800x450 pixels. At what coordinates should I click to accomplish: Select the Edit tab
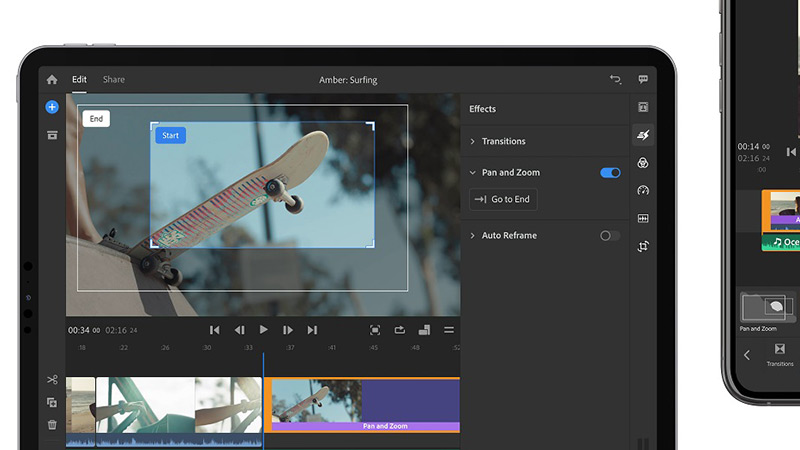click(x=79, y=80)
